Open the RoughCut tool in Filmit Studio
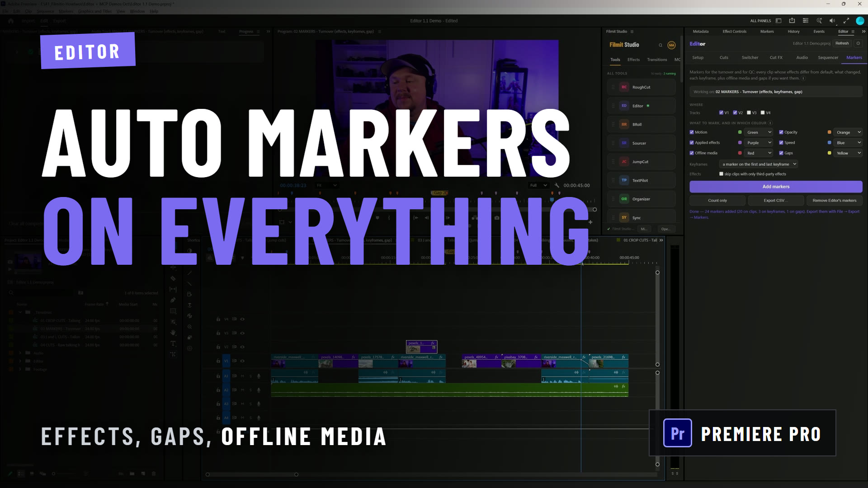Screen dimensions: 868x488 coord(641,87)
